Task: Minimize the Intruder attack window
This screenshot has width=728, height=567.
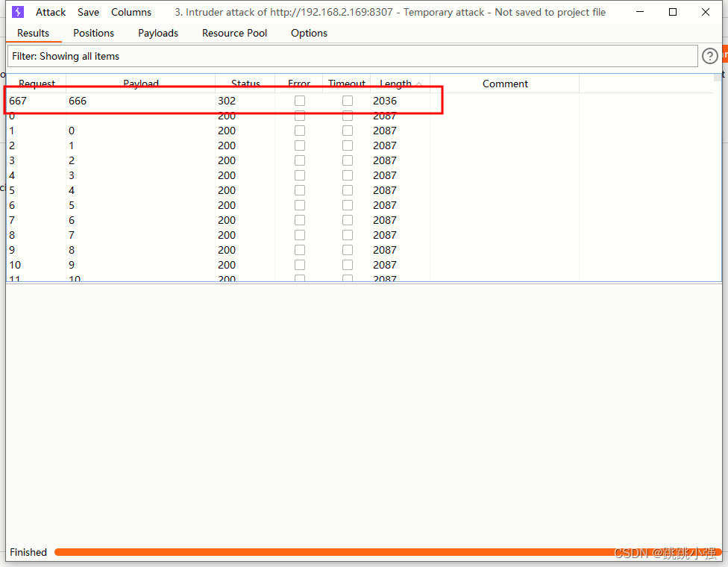Action: pyautogui.click(x=640, y=12)
